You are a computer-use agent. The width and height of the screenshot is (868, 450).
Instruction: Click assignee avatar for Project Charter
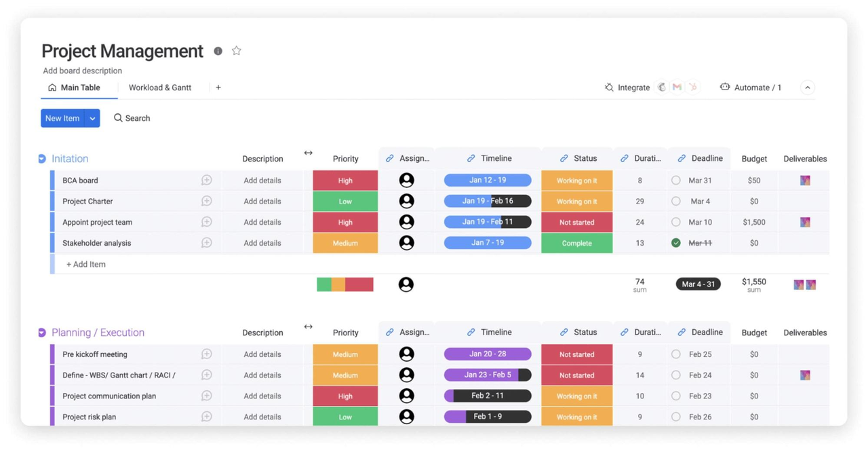tap(406, 202)
